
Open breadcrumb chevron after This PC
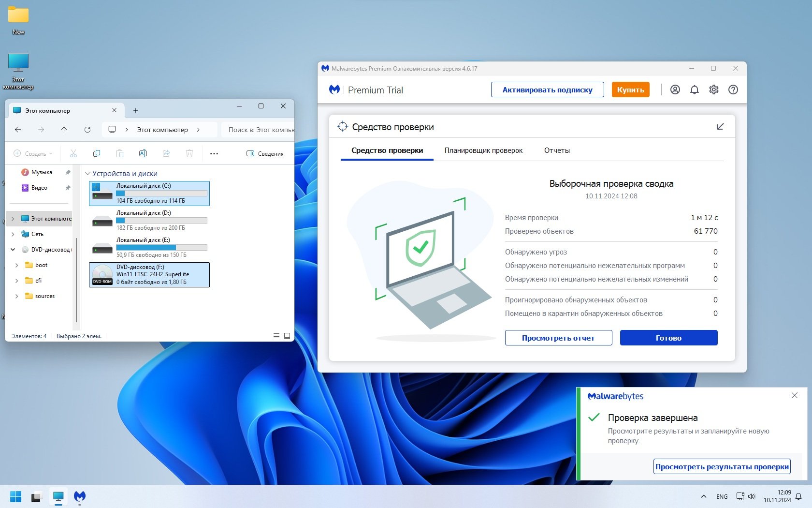click(x=198, y=130)
